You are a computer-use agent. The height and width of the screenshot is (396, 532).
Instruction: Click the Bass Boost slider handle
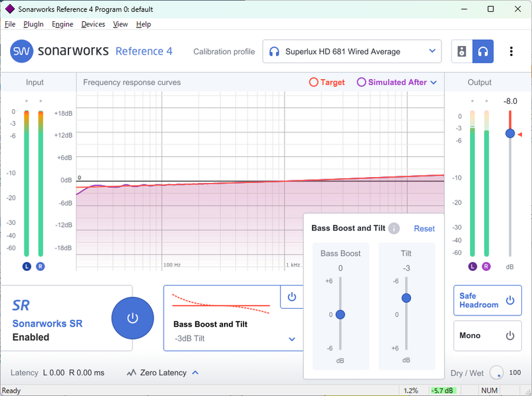(x=340, y=315)
